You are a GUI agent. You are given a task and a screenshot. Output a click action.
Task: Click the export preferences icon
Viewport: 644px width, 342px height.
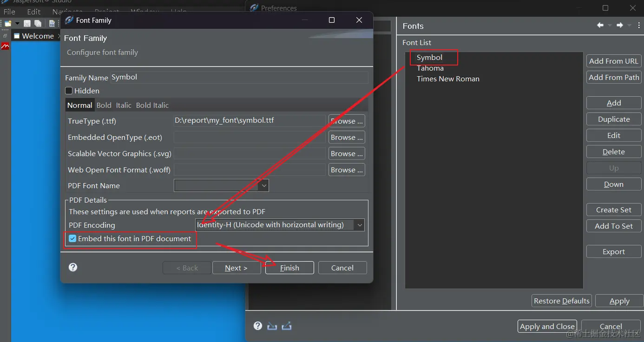[x=287, y=326]
